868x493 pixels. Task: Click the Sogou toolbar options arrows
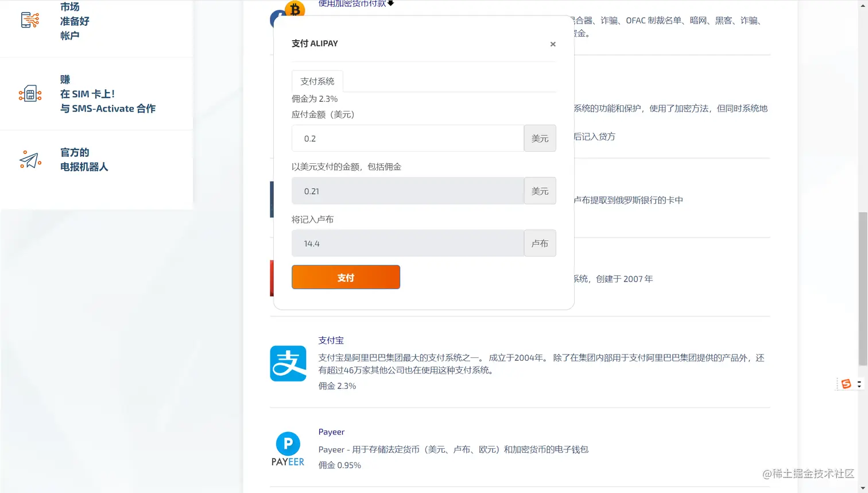[859, 384]
